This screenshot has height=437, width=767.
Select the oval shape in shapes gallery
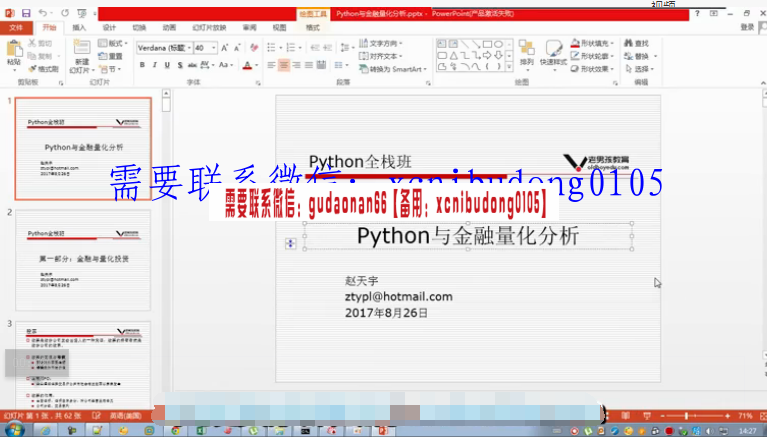coord(498,44)
